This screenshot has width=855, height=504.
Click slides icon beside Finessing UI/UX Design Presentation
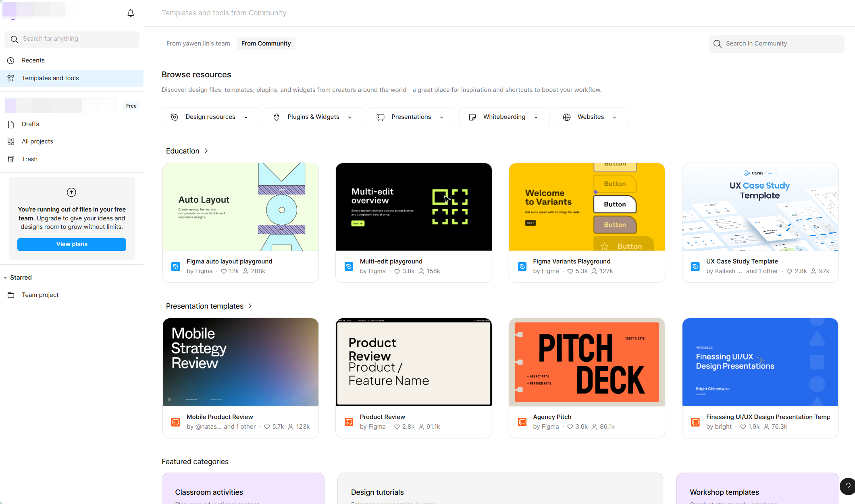coord(695,422)
